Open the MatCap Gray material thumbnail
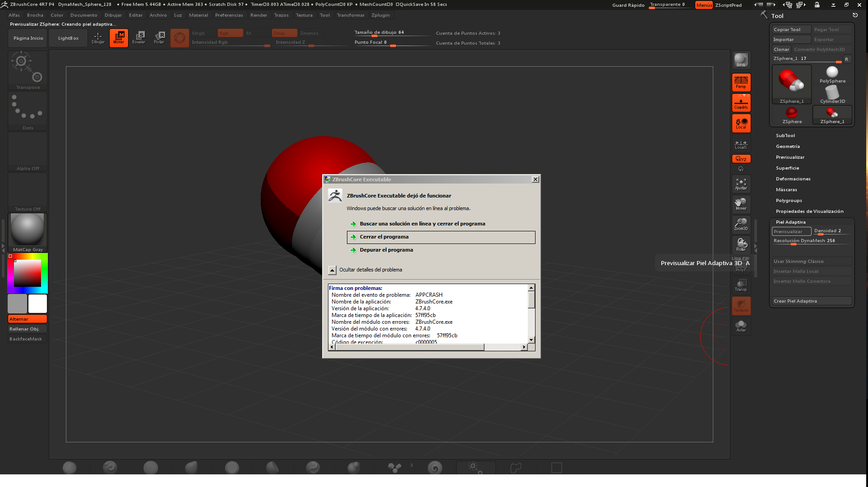The image size is (868, 487). click(28, 231)
